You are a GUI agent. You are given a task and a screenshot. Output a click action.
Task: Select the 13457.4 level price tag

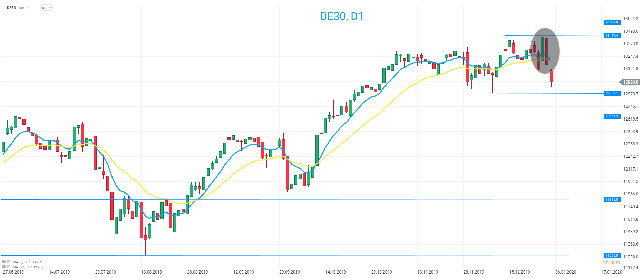pyautogui.click(x=612, y=36)
